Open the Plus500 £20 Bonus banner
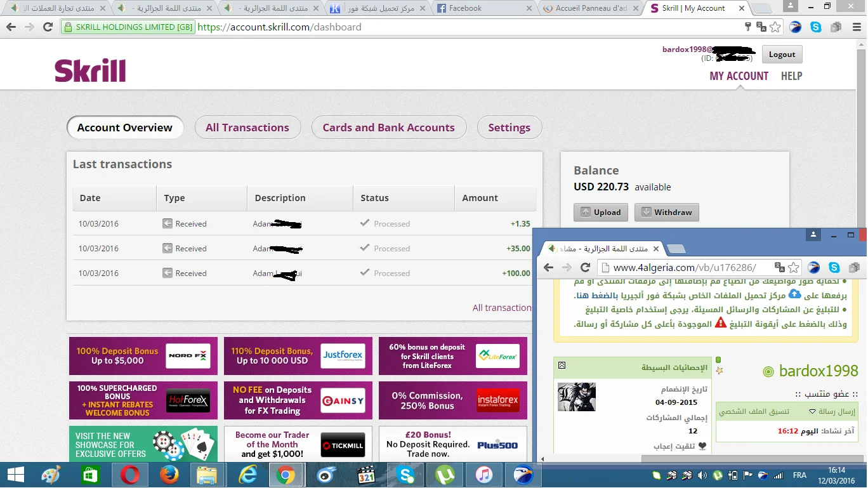Viewport: 868px width, 488px height. click(x=453, y=444)
